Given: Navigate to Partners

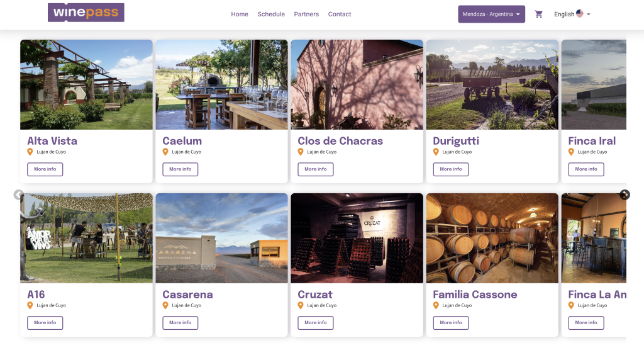Looking at the screenshot, I should point(306,14).
